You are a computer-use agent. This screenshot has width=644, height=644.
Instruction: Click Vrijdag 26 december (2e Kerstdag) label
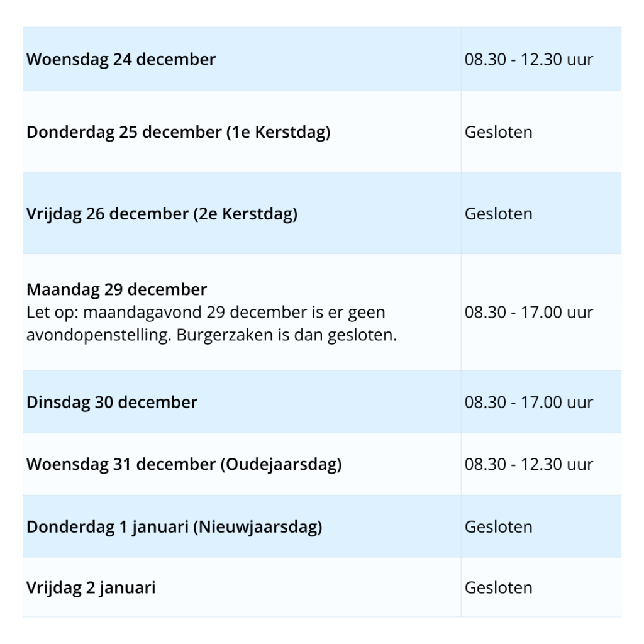pos(162,214)
